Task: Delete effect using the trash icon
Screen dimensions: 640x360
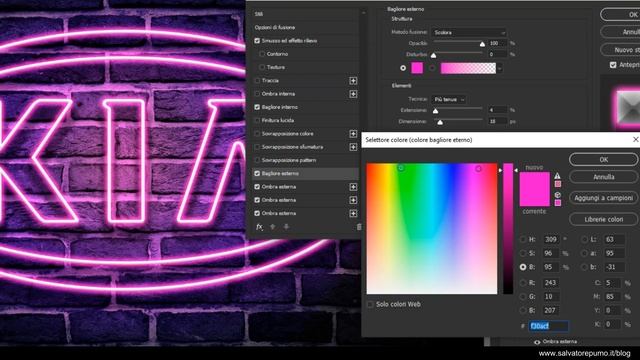Action: click(x=359, y=227)
